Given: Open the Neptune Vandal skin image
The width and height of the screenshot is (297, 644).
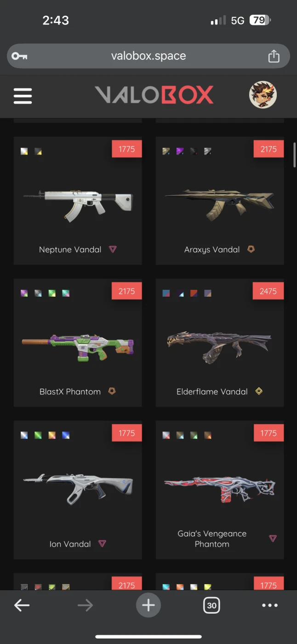Looking at the screenshot, I should [78, 206].
